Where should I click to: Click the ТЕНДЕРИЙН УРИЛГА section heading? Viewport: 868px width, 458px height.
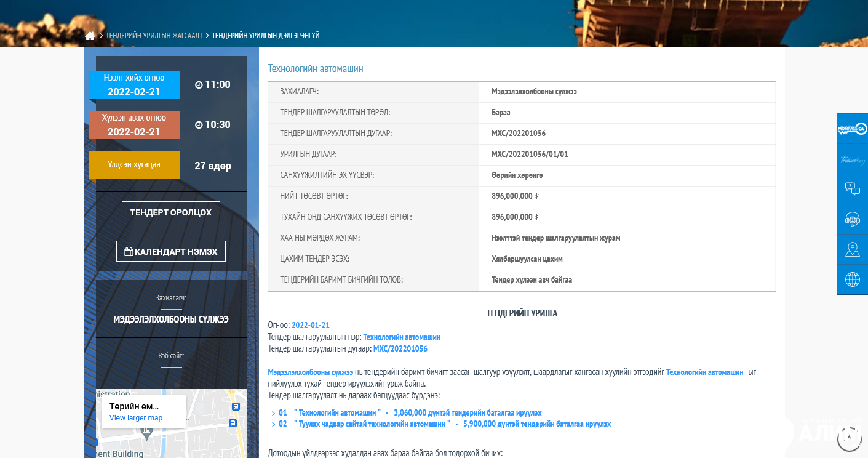(522, 313)
